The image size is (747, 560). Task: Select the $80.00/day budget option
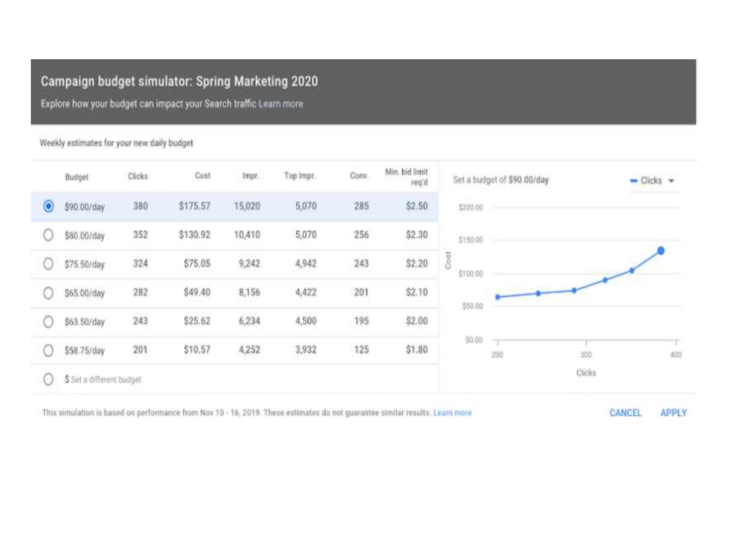pyautogui.click(x=48, y=235)
